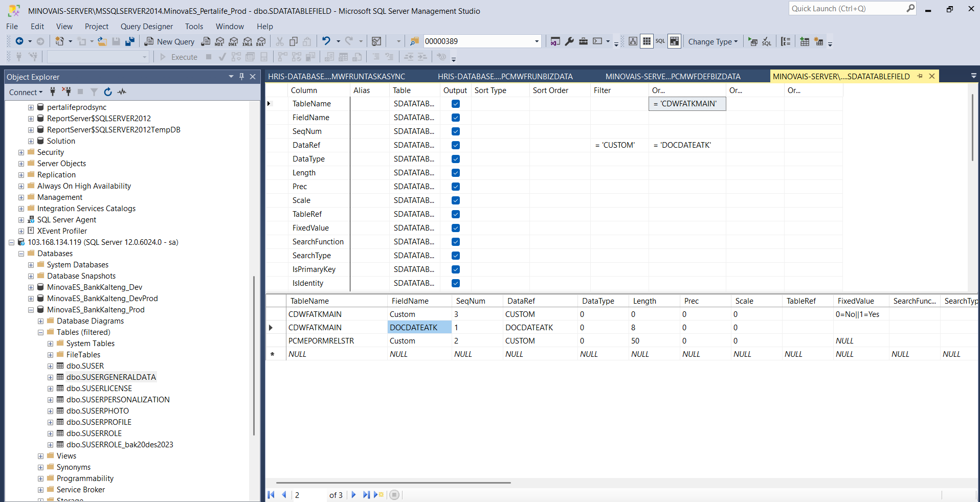Click the Add Table icon
This screenshot has width=980, height=502.
(x=805, y=42)
